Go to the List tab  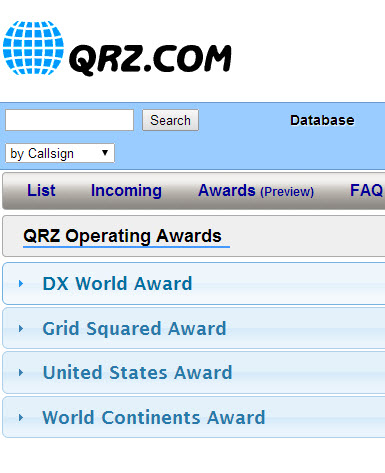(x=41, y=190)
